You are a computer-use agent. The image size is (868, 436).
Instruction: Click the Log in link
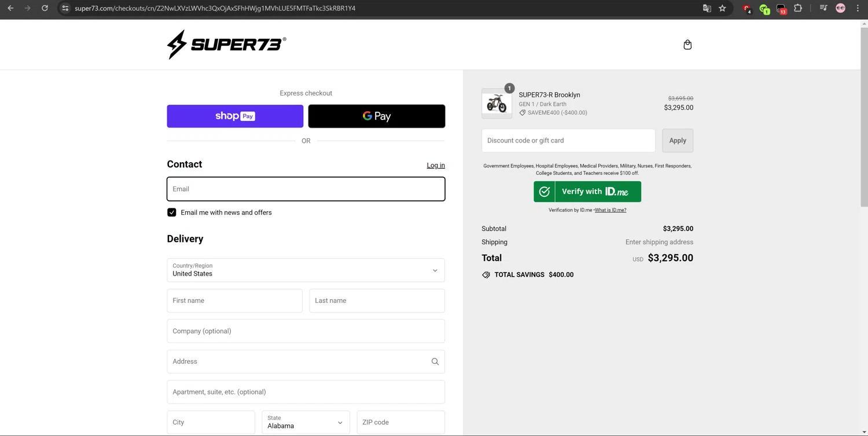tap(436, 166)
